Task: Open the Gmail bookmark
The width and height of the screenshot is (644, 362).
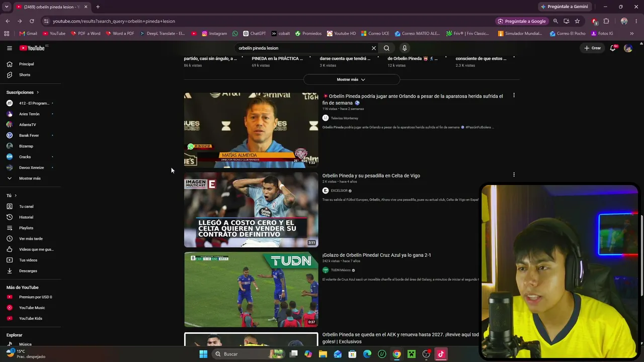Action: (x=28, y=34)
